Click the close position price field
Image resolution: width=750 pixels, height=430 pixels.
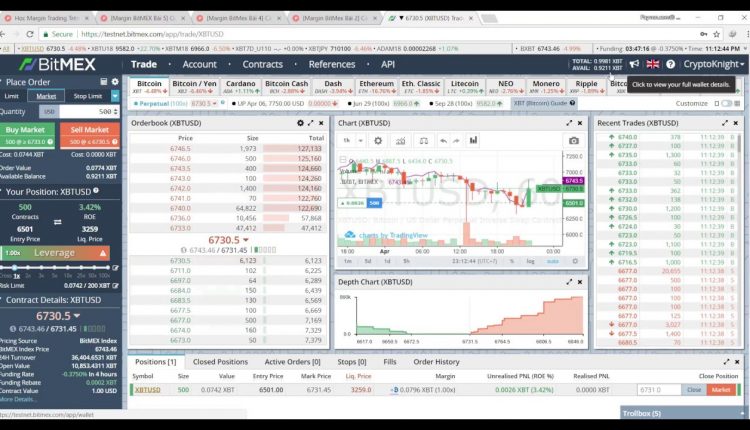[x=659, y=389]
